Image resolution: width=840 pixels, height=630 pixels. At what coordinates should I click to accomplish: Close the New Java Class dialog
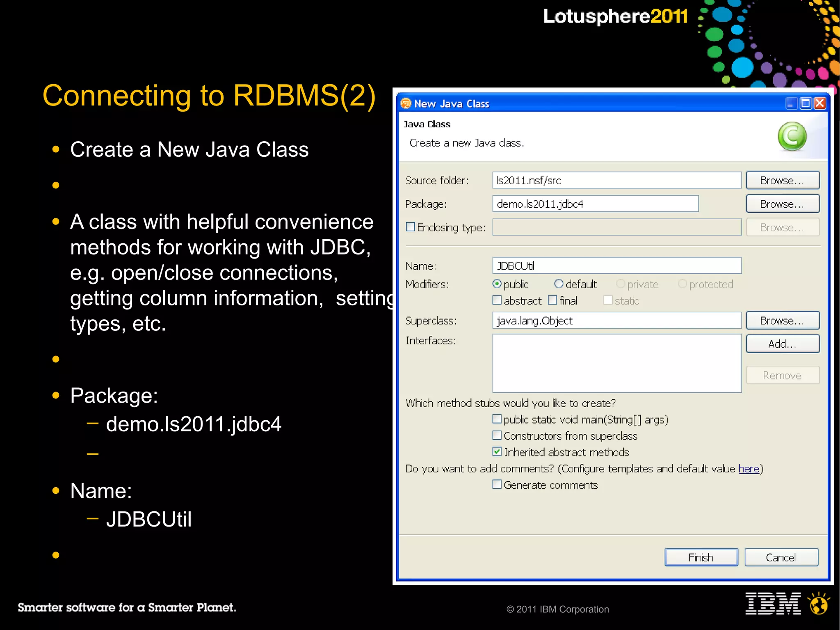point(819,103)
